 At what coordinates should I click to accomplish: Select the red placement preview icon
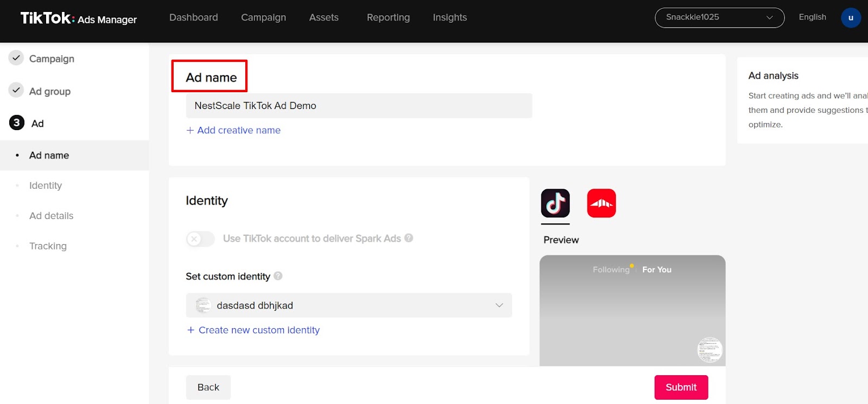coord(602,203)
